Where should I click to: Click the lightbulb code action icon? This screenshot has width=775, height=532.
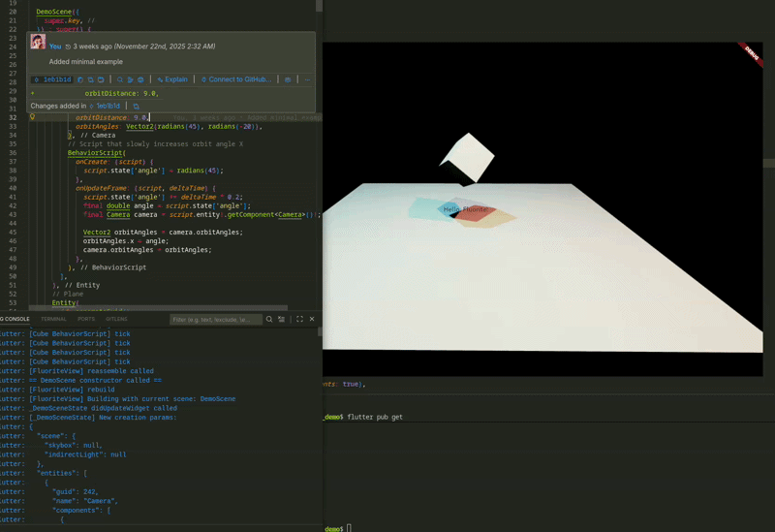[32, 116]
